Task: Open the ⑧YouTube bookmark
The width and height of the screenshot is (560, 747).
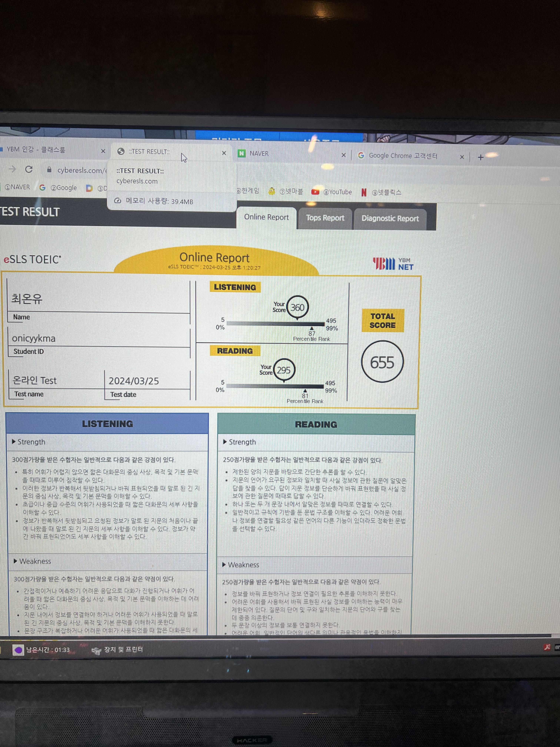Action: 331,192
